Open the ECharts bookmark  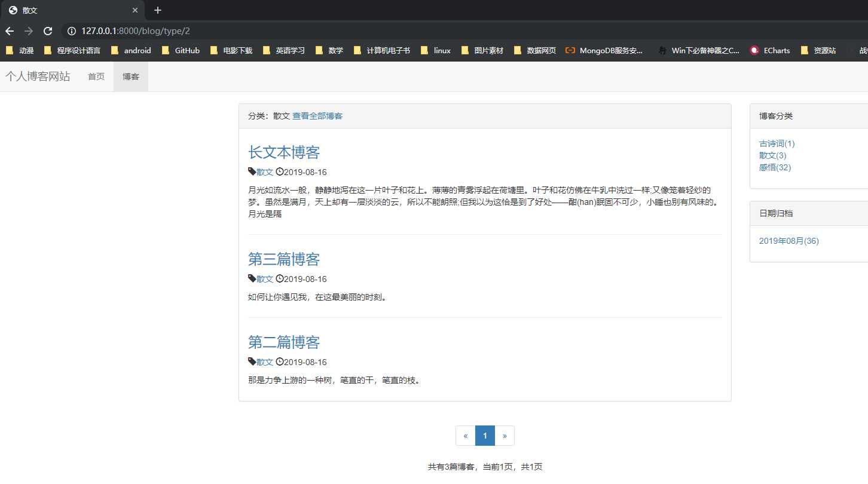pyautogui.click(x=771, y=51)
